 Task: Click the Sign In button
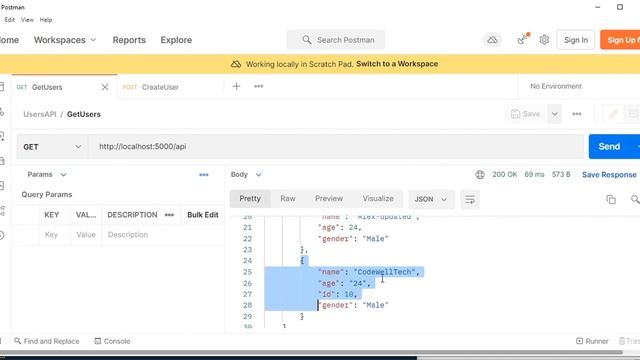(576, 40)
